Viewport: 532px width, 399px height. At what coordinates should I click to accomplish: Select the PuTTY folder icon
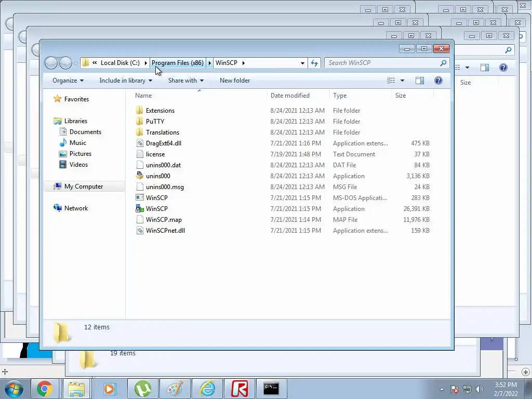pyautogui.click(x=139, y=122)
